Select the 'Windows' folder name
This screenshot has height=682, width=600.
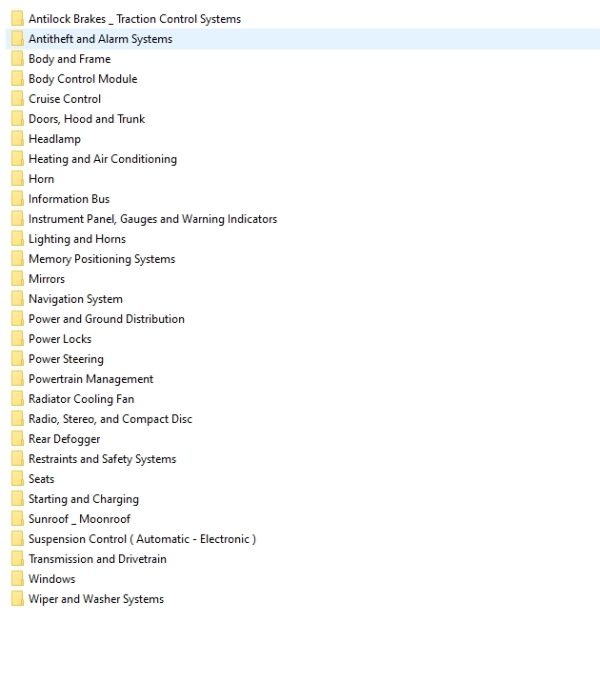52,579
